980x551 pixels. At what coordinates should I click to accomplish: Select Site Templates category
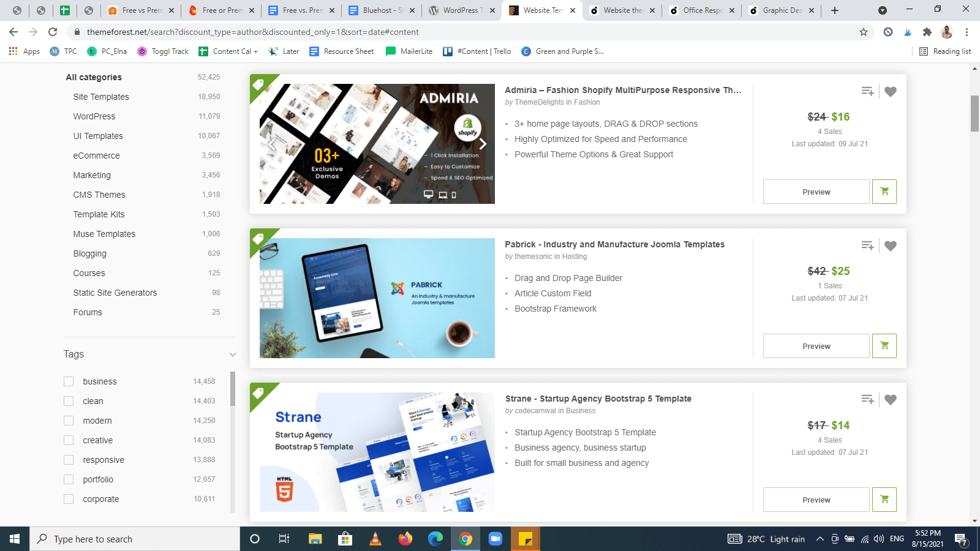101,97
